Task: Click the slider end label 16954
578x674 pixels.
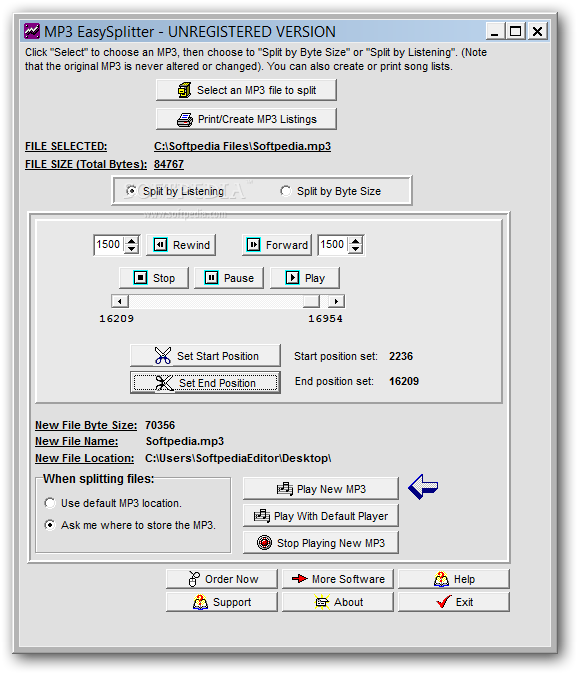Action: [x=325, y=319]
